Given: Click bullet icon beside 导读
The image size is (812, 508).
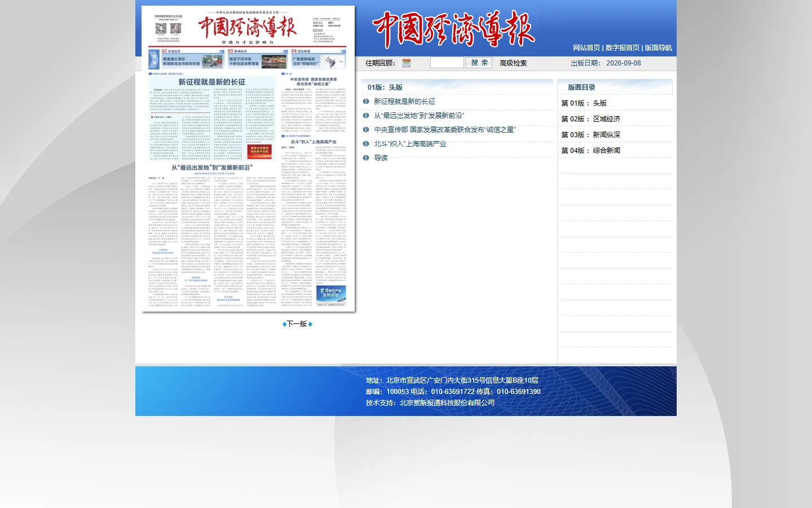Looking at the screenshot, I should coord(366,158).
